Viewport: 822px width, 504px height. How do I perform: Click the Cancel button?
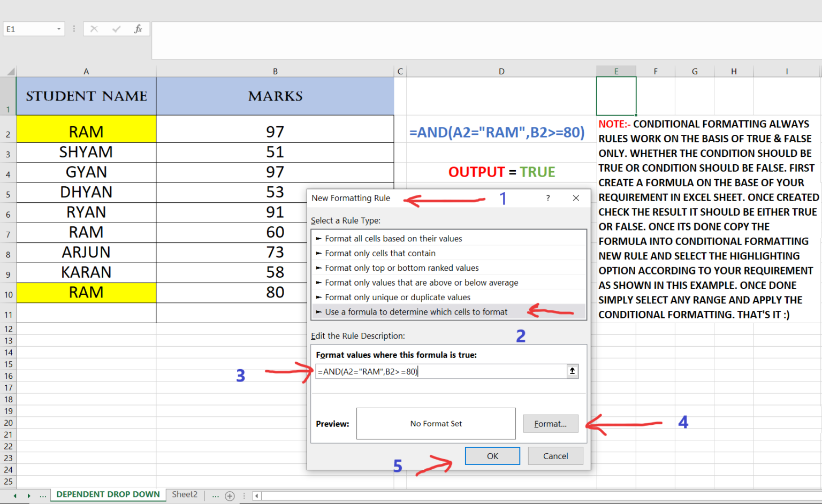[555, 456]
